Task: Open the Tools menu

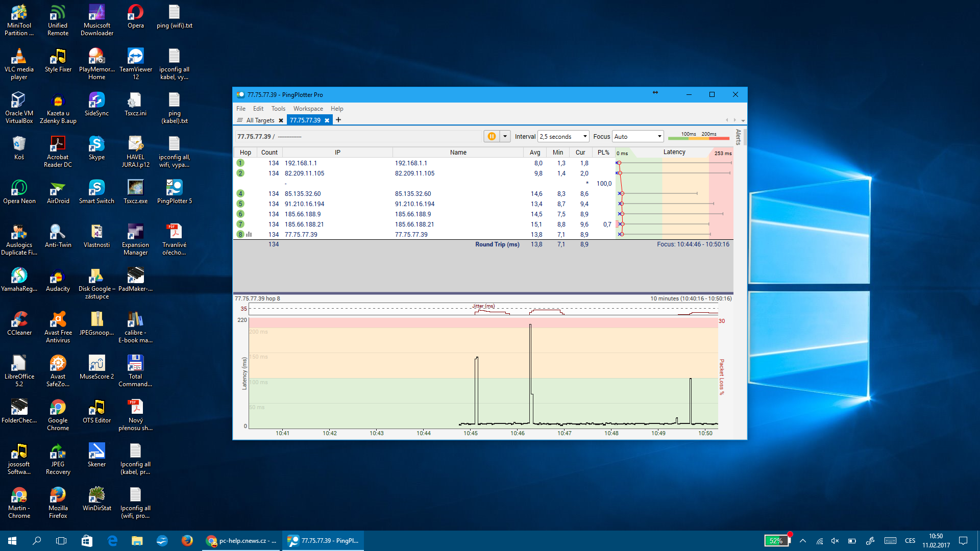Action: click(278, 109)
